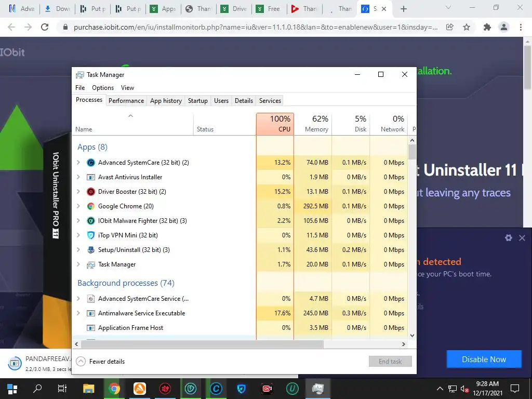The image size is (532, 399).
Task: Click the Avast Antivirus Installer icon
Action: [90, 177]
